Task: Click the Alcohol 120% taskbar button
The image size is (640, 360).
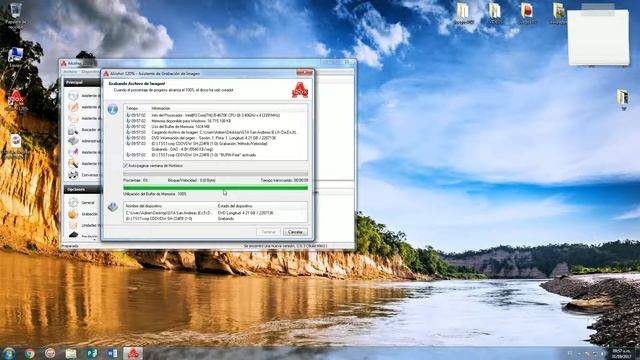Action: click(x=133, y=353)
